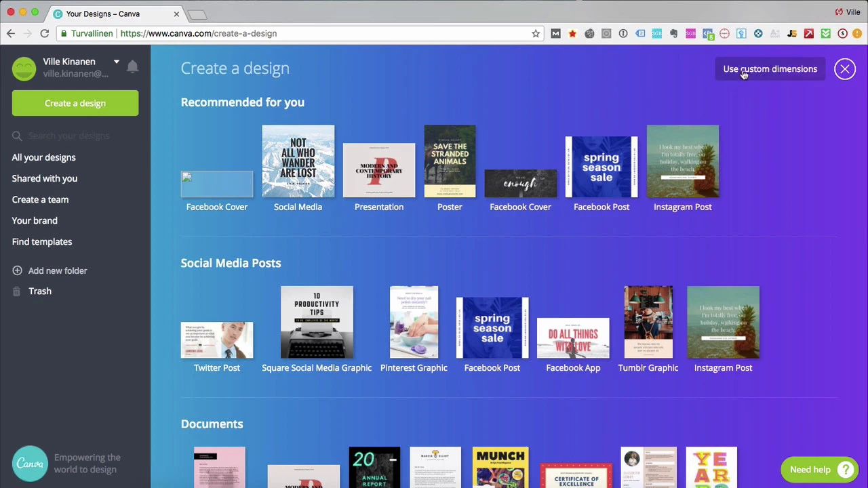Click the Presentation label text
This screenshot has width=868, height=488.
379,207
